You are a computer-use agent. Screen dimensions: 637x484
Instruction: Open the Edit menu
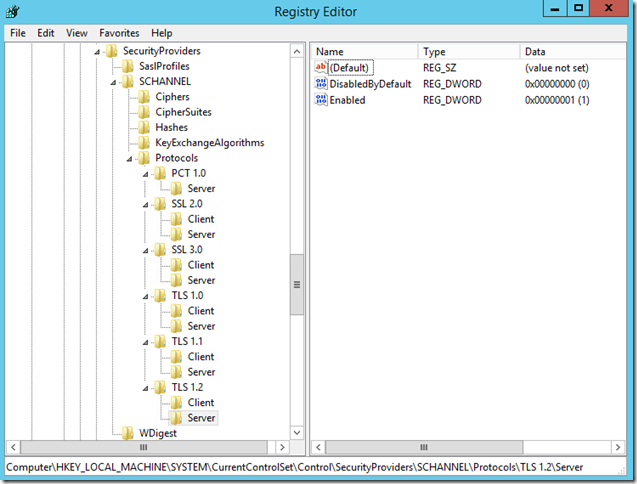[x=46, y=33]
